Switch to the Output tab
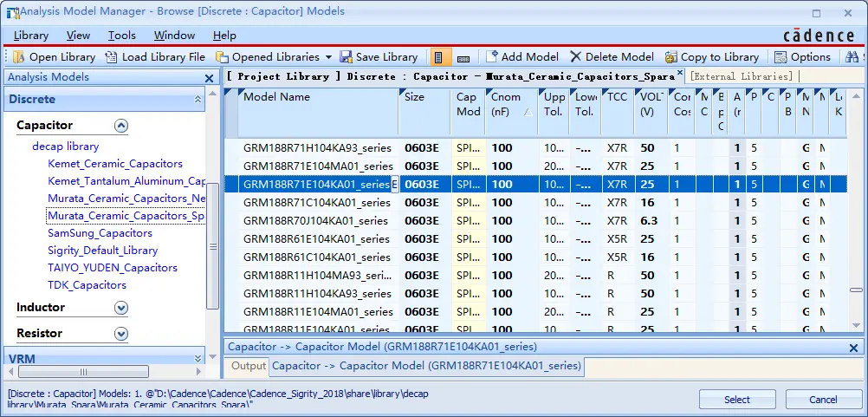Screen dimensions: 868x417 [249, 366]
